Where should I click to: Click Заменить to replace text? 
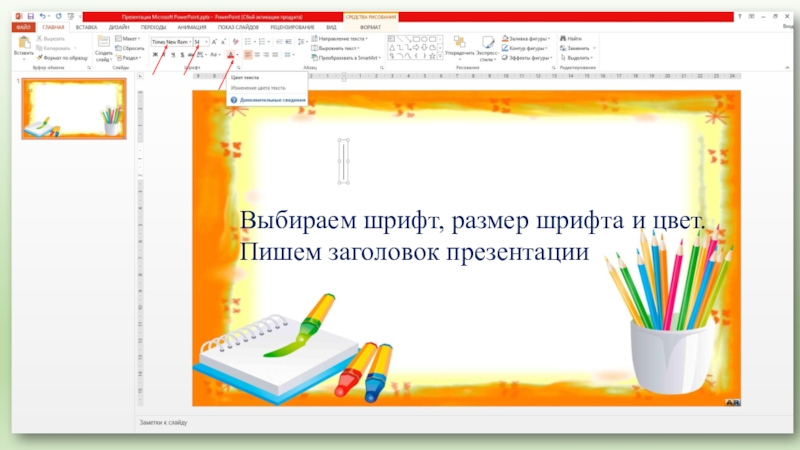pos(577,48)
